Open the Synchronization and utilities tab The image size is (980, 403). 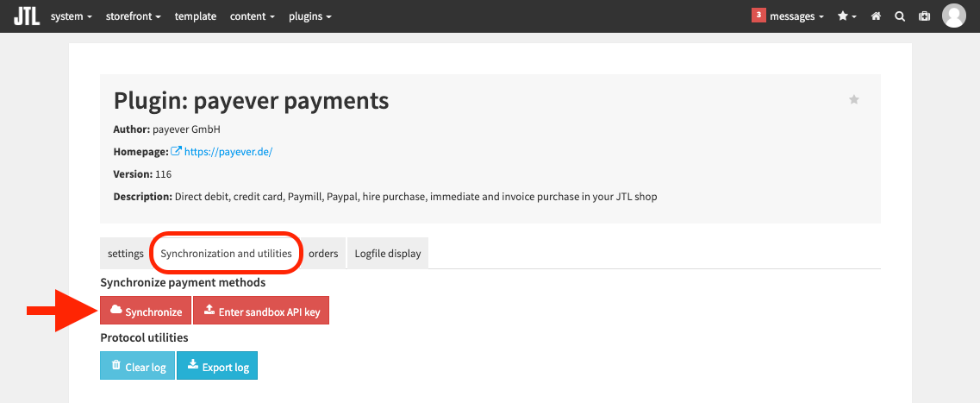[226, 254]
